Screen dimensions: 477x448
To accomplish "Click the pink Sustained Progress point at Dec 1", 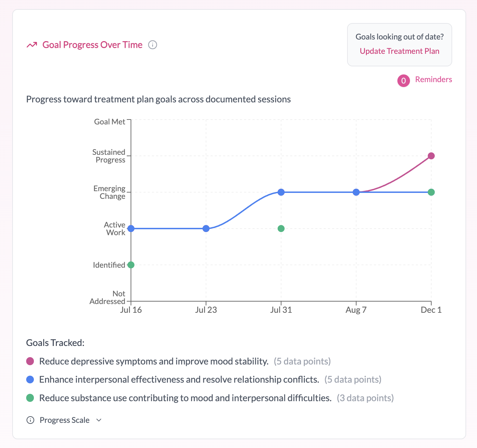I will click(x=431, y=156).
